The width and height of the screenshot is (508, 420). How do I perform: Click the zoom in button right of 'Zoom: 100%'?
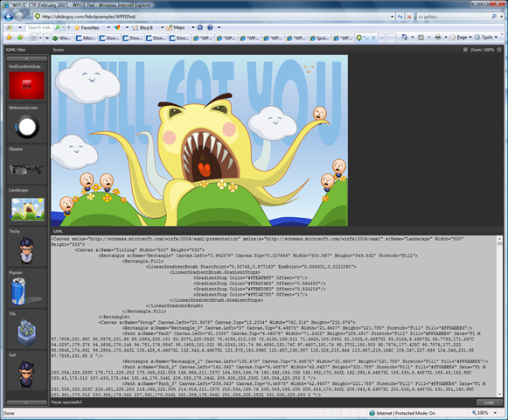tap(499, 50)
